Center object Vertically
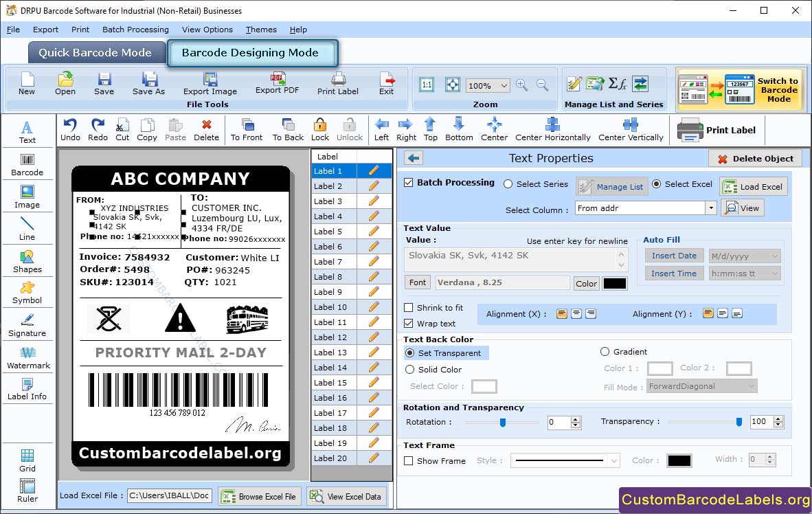Screen dimensions: 812x514 click(x=631, y=130)
